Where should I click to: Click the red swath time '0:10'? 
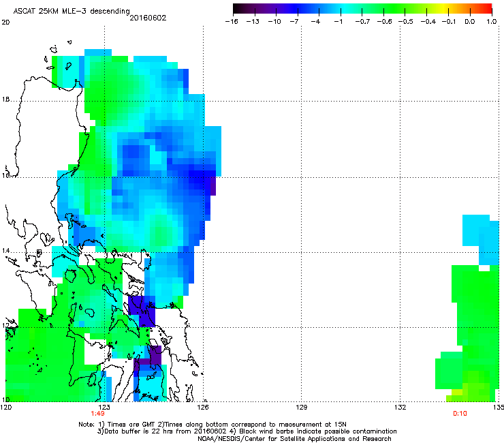tap(460, 414)
